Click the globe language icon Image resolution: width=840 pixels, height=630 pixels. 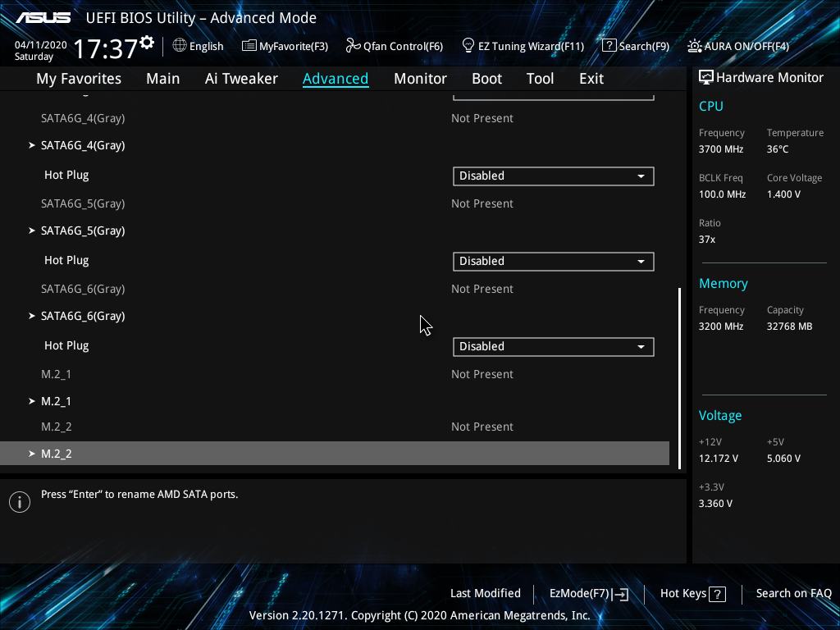180,46
